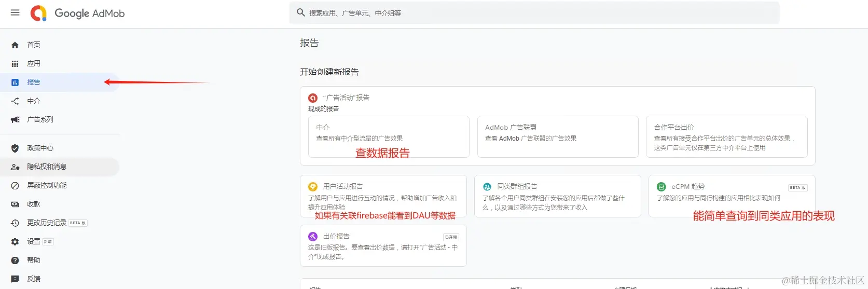
Task: Click the chart icon for 报告
Action: click(15, 82)
